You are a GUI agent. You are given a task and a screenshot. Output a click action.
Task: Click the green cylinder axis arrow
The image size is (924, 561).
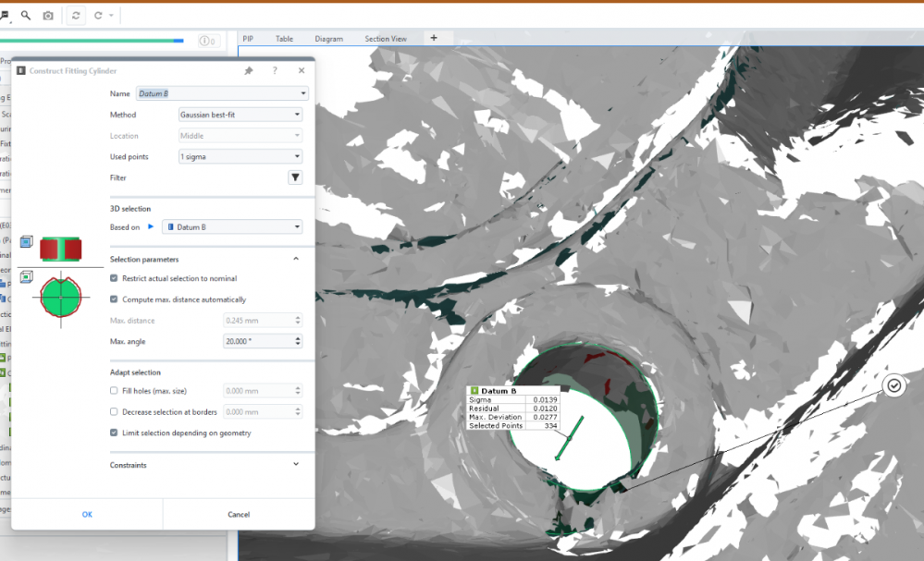(569, 439)
